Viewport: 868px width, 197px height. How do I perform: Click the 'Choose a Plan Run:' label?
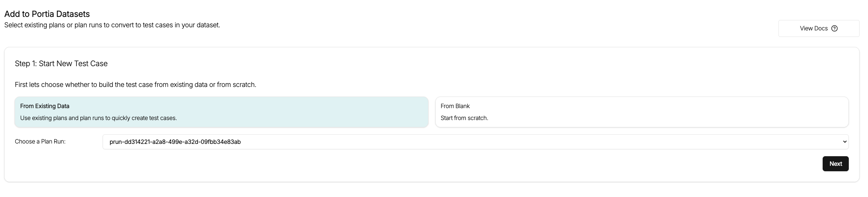click(40, 142)
